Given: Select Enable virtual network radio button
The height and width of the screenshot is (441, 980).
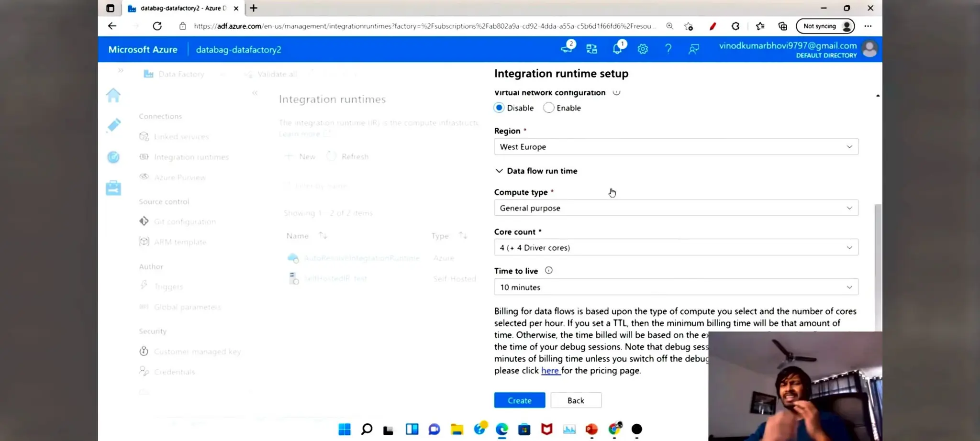Looking at the screenshot, I should 549,108.
